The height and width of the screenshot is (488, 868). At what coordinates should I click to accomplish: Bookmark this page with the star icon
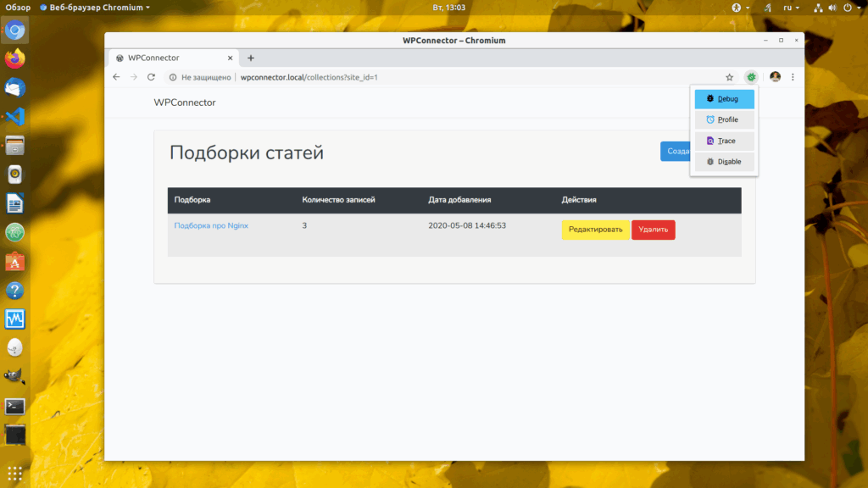click(x=730, y=77)
